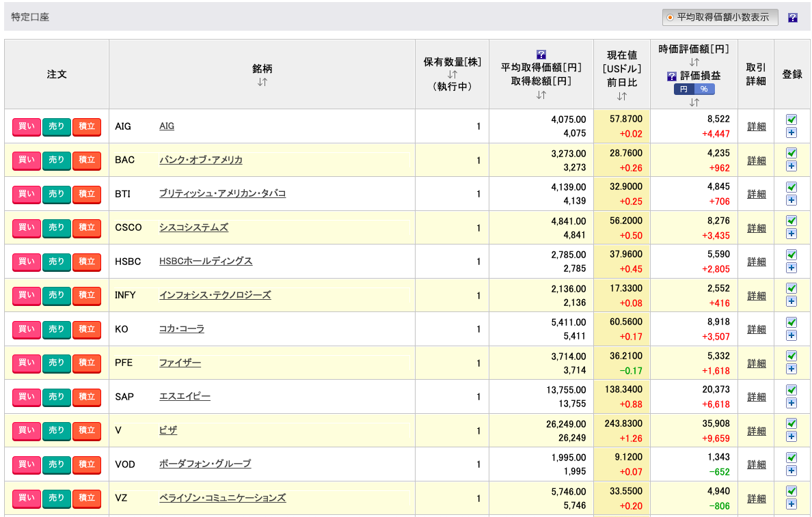Open 詳細 transaction details for VOD

click(756, 464)
